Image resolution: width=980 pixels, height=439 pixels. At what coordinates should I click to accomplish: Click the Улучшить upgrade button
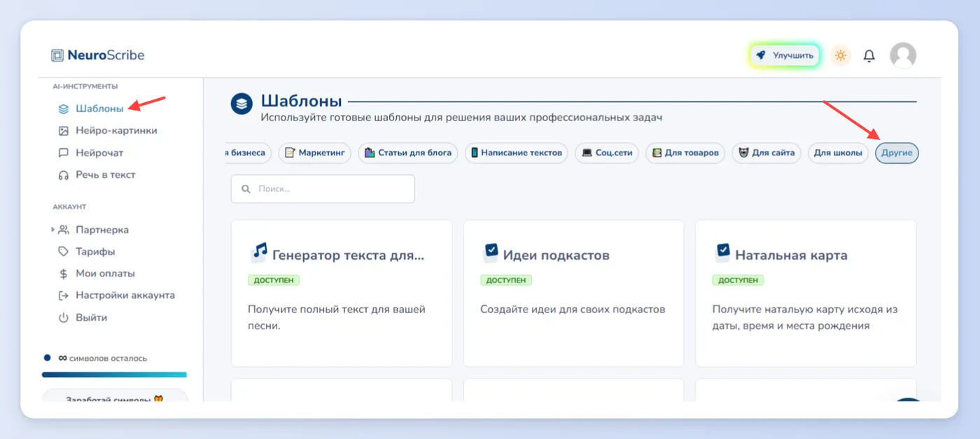(x=785, y=55)
